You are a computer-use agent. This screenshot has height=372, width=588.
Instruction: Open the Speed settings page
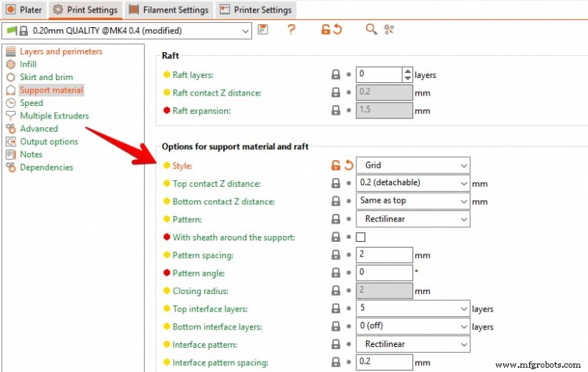point(31,103)
